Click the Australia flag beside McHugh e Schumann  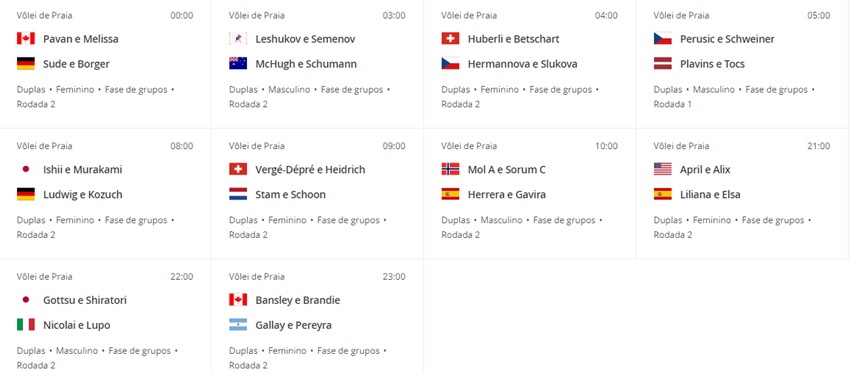click(238, 63)
